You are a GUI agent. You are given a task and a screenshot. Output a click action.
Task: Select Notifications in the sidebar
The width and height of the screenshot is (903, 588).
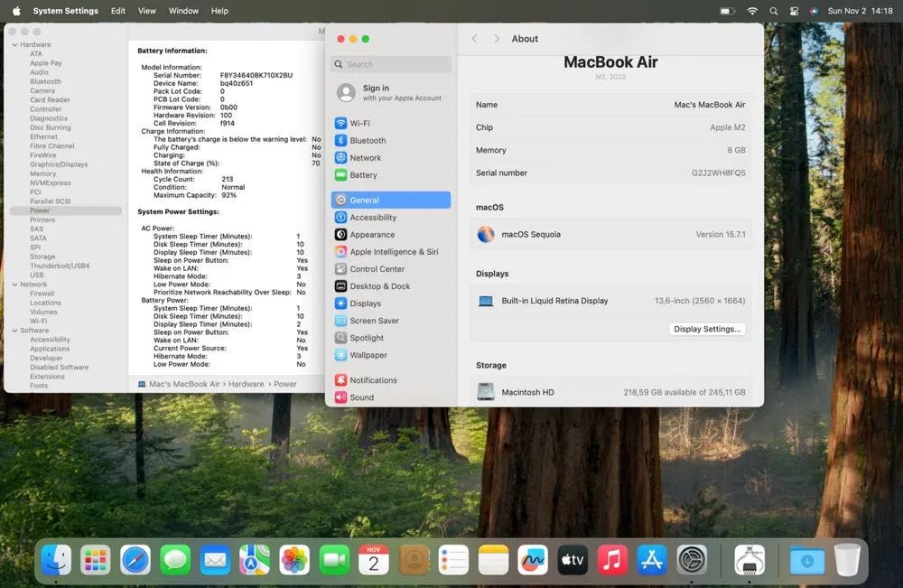373,380
